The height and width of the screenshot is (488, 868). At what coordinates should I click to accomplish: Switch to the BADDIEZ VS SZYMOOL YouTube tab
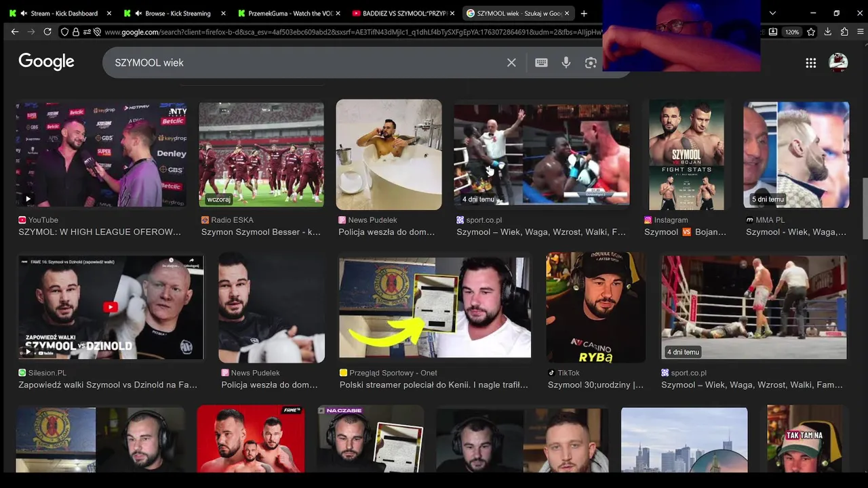click(403, 13)
